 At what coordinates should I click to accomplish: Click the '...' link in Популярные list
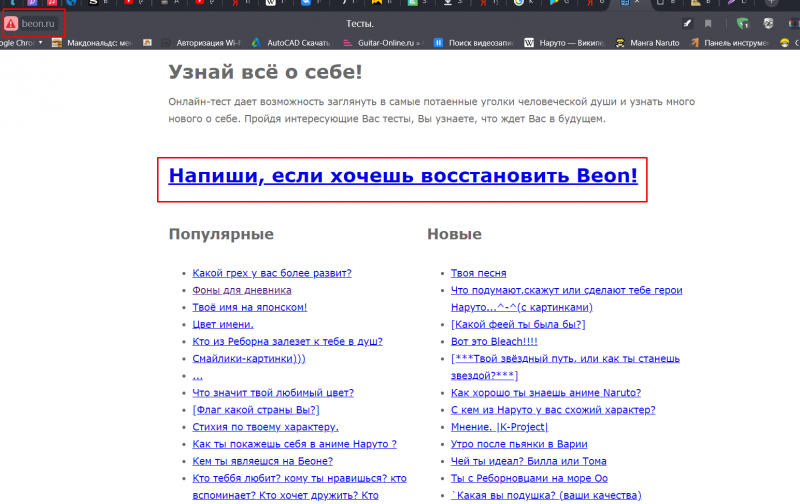197,376
